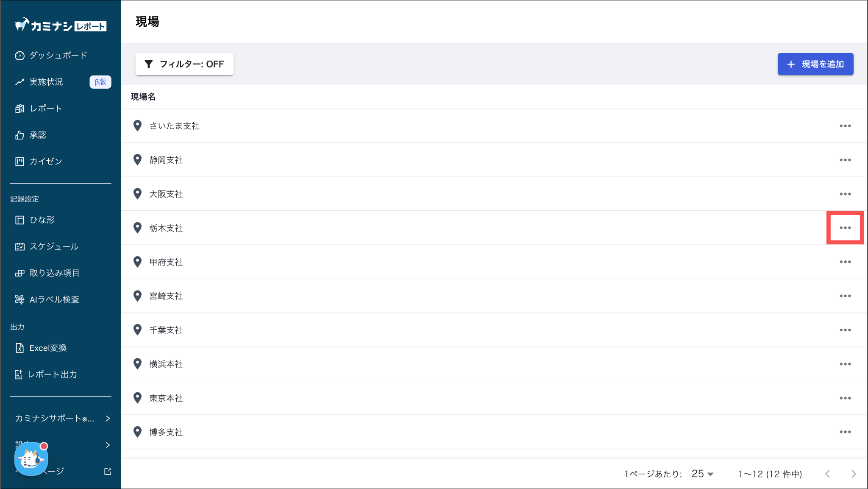Open the support chat mascot icon
The width and height of the screenshot is (868, 489).
coord(31,459)
